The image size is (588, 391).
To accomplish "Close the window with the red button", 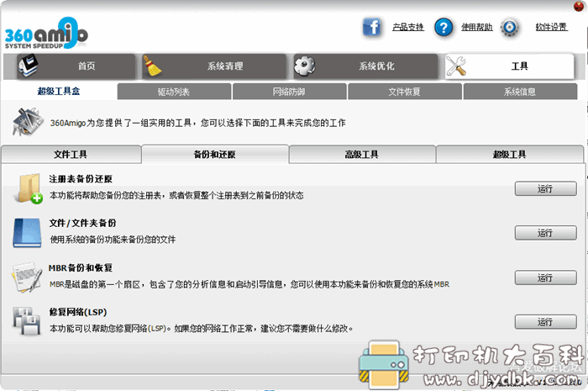I will [579, 6].
